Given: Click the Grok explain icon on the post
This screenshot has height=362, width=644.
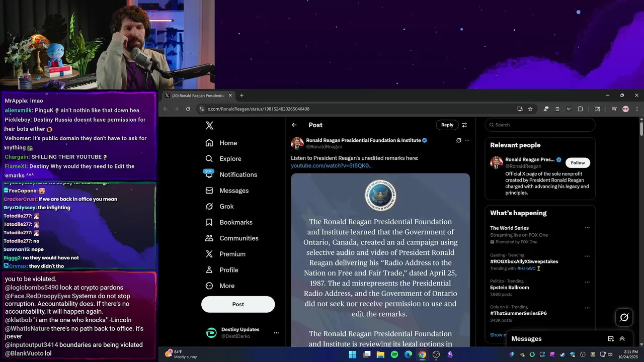Looking at the screenshot, I should (458, 140).
